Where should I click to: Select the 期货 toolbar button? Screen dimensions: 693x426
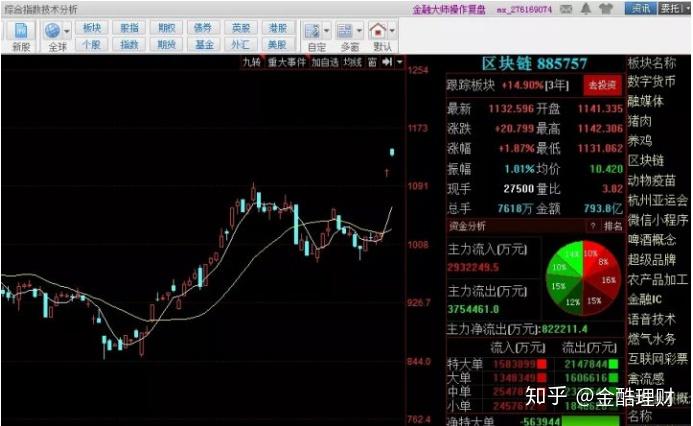pyautogui.click(x=167, y=45)
